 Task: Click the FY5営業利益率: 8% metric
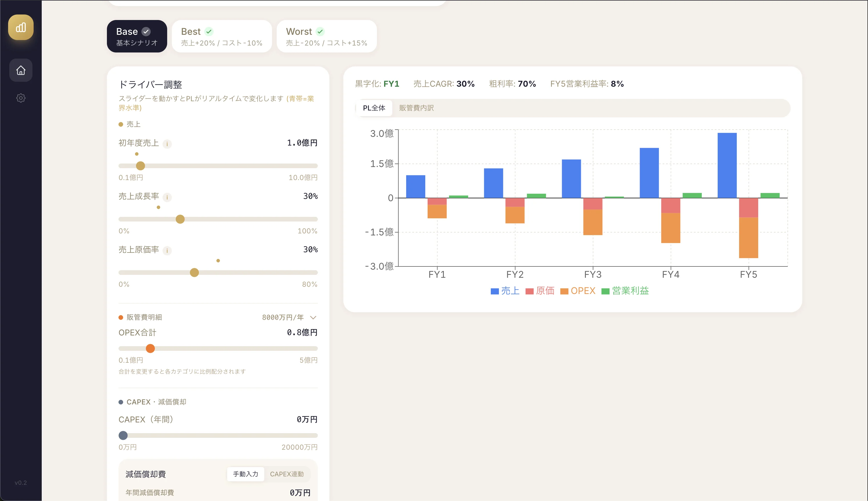[x=587, y=84]
